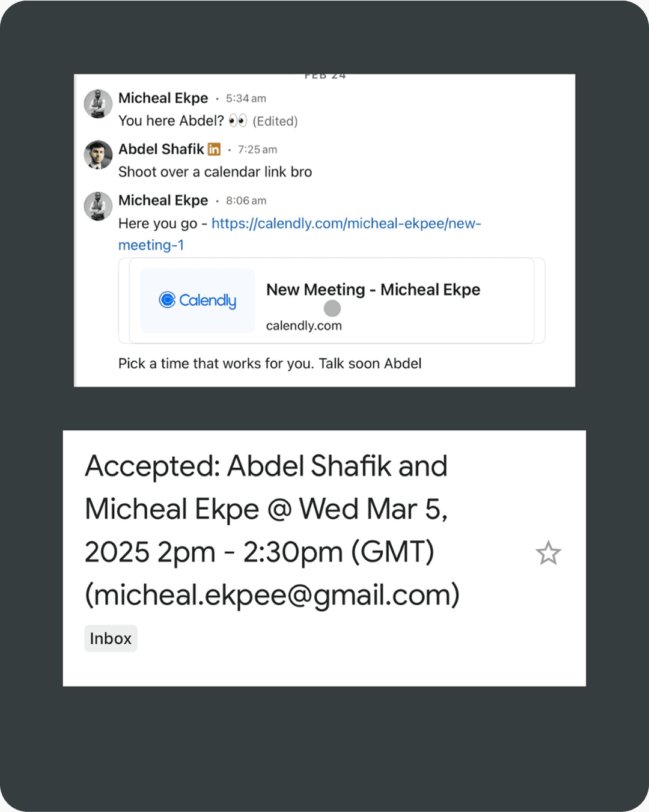Screen dimensions: 649x812
Task: Open the calendly.com meeting URL link
Action: [346, 224]
